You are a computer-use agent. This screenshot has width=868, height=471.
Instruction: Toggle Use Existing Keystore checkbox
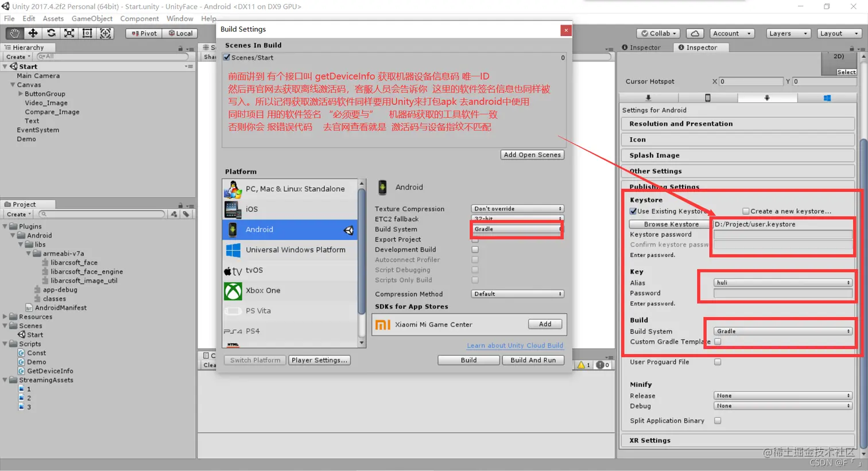(633, 211)
